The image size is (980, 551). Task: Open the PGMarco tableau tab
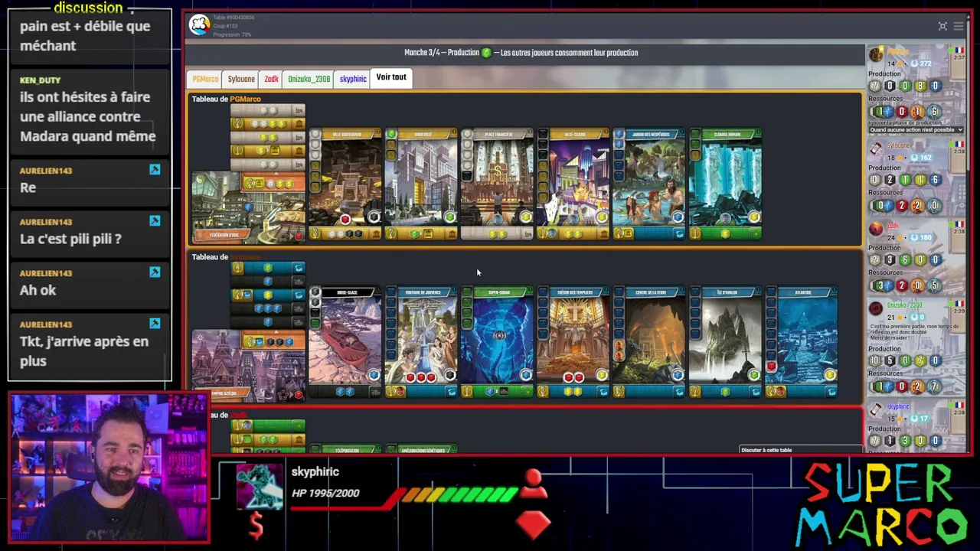[205, 79]
